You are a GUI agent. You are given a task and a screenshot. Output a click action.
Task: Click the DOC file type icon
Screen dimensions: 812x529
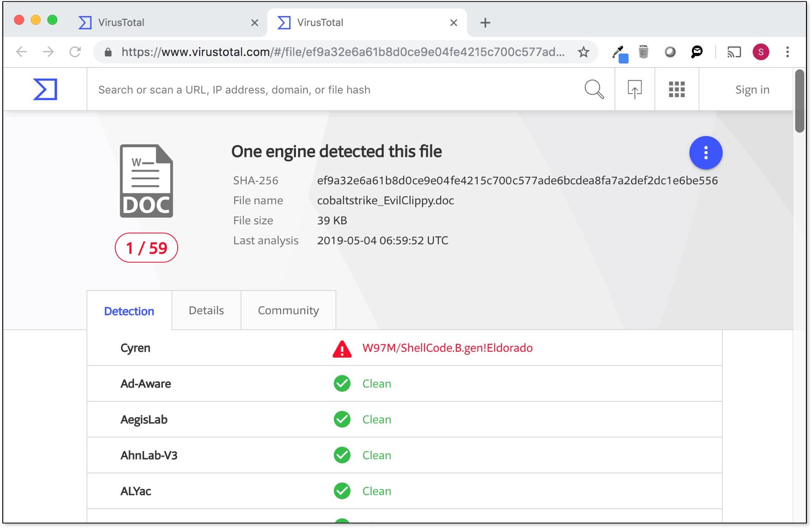[146, 181]
